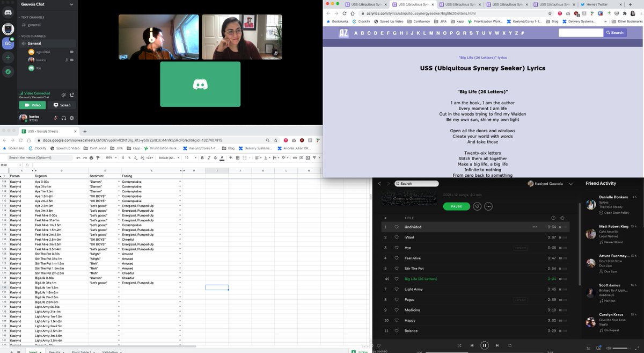Toggle deafen with the headphones icon
The height and width of the screenshot is (353, 644).
click(x=64, y=118)
